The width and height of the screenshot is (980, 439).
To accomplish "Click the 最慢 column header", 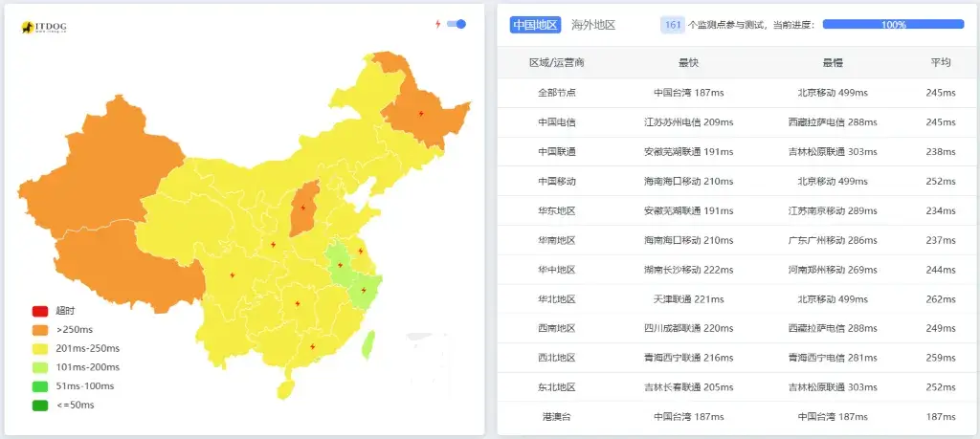I will pyautogui.click(x=833, y=62).
